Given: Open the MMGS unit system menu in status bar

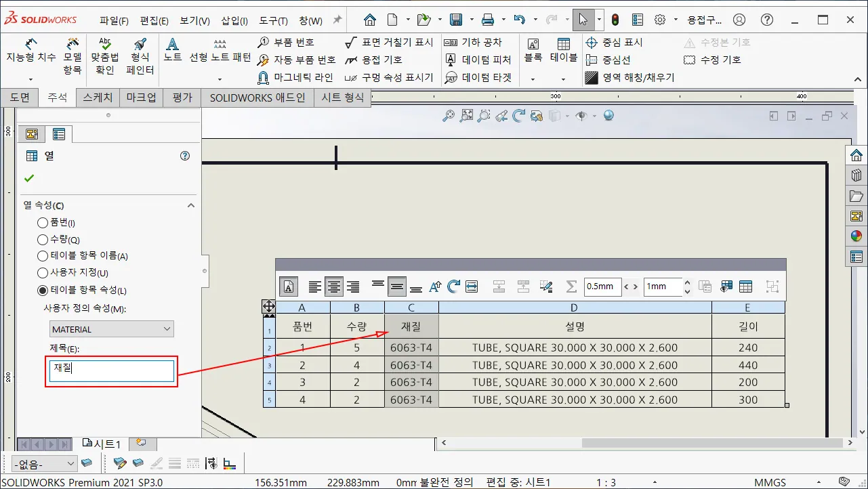Looking at the screenshot, I should coord(770,482).
